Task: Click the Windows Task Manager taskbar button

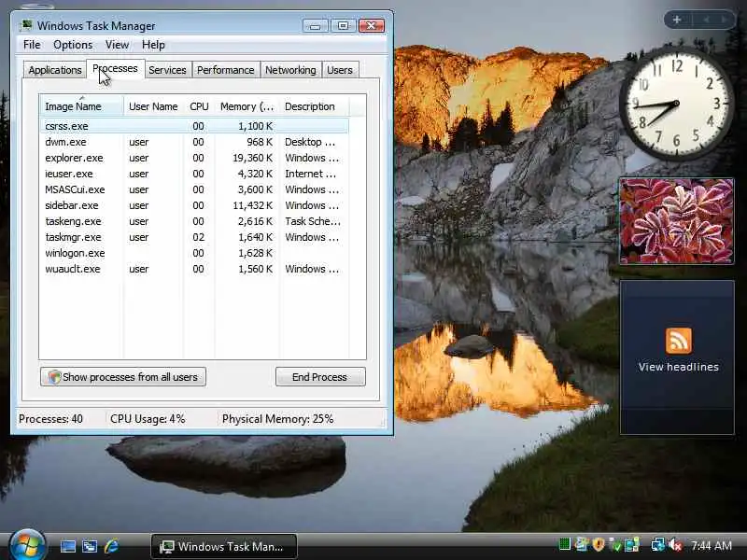Action: 224,546
